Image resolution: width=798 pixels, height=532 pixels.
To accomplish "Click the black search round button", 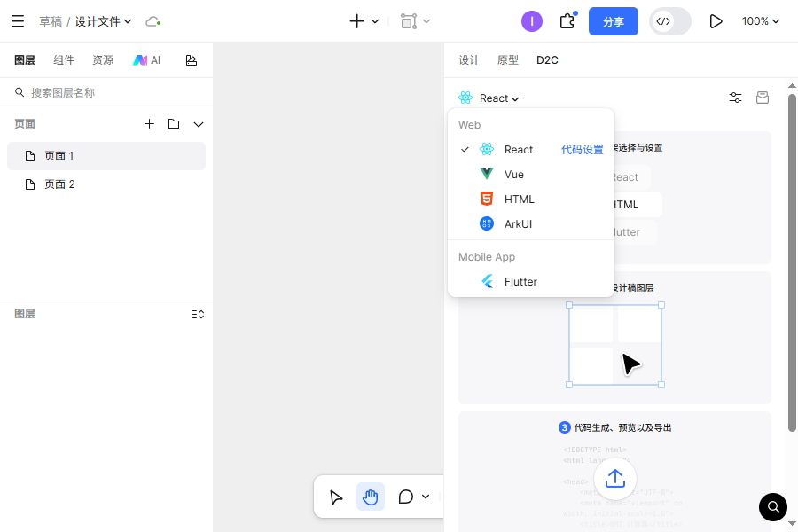I will [773, 507].
